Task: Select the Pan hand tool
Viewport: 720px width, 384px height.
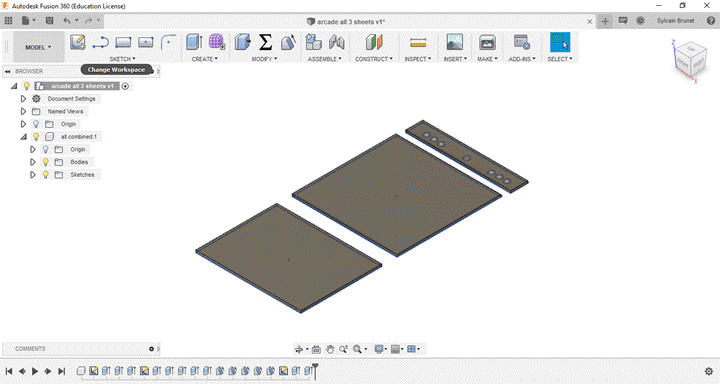Action: pyautogui.click(x=330, y=350)
